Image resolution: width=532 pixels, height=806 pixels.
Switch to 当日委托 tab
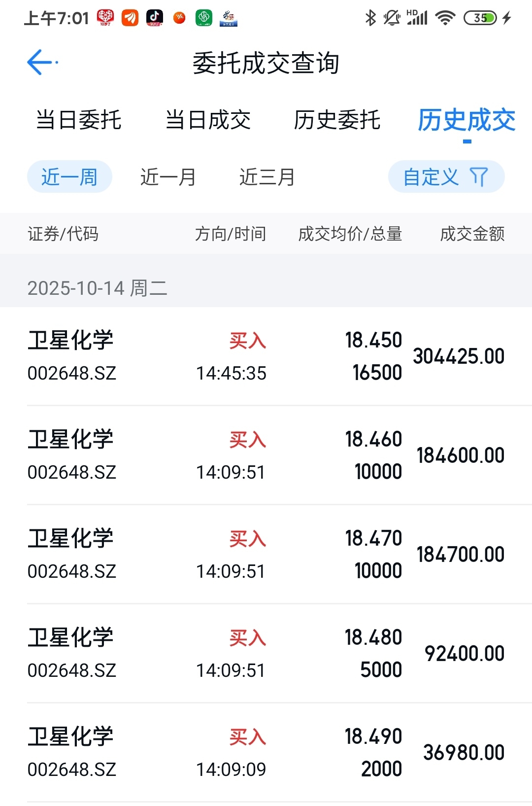79,120
